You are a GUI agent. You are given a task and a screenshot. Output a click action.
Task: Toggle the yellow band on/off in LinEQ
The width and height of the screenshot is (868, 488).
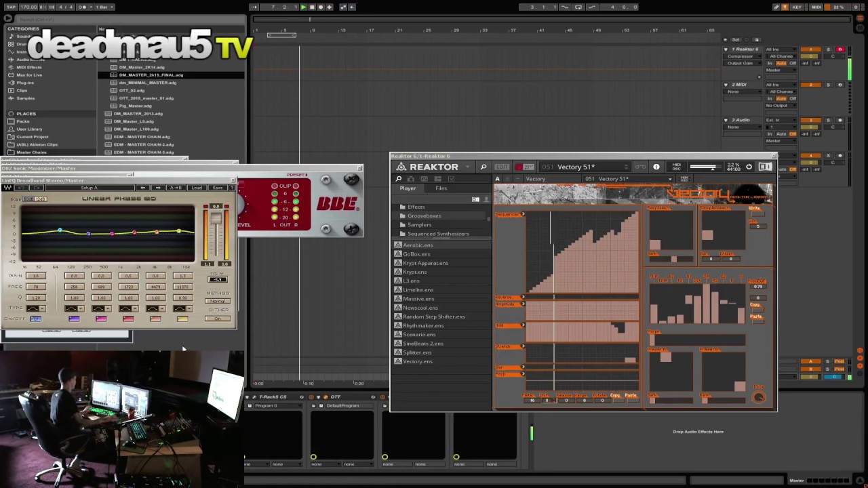tap(182, 319)
